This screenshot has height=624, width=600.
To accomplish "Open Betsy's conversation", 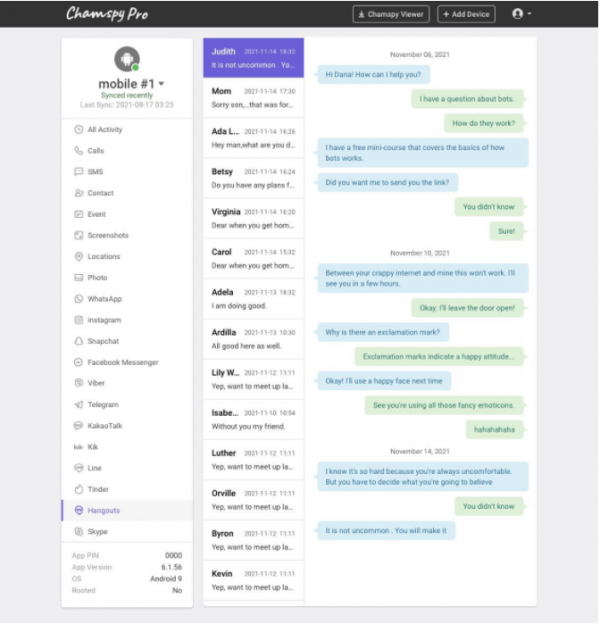I will click(x=253, y=178).
